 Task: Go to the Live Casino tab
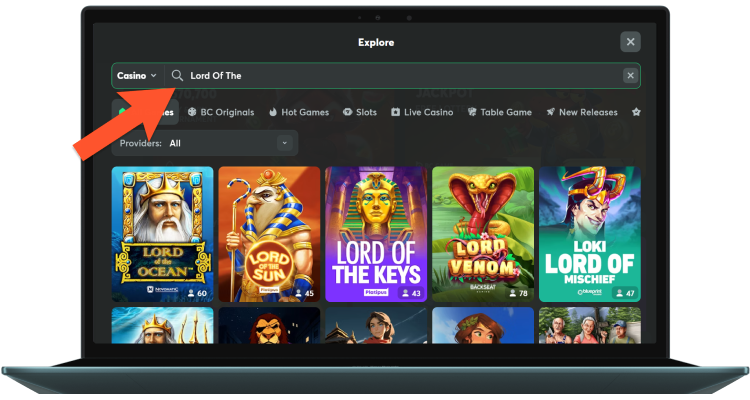point(426,113)
